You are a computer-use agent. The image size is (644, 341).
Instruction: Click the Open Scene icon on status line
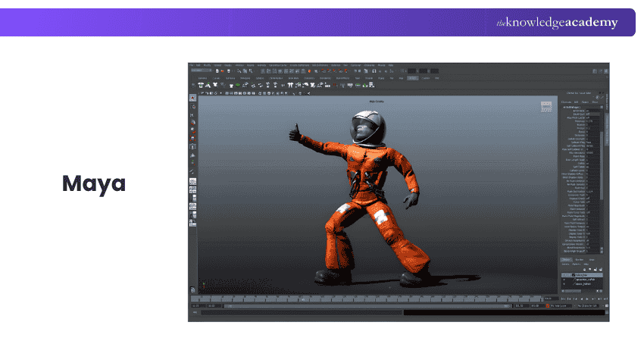(223, 71)
